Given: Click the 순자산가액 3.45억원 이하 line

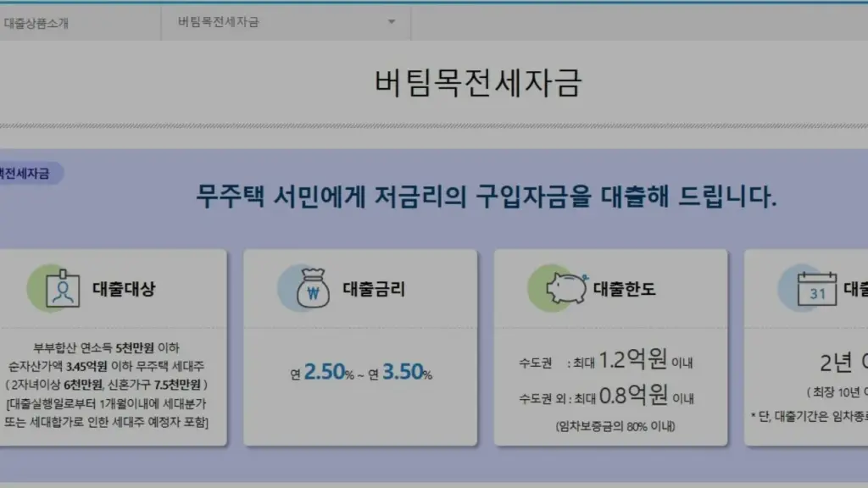Looking at the screenshot, I should (x=106, y=366).
